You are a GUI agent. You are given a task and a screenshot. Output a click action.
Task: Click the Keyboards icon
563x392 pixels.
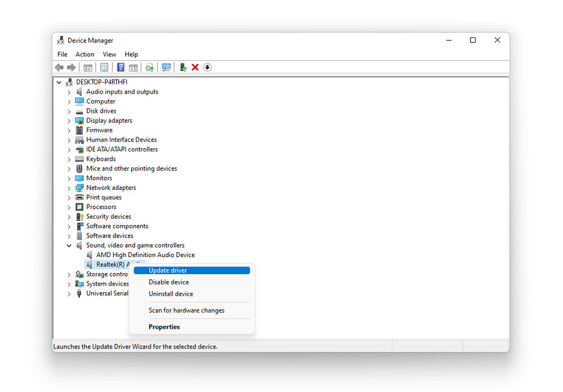79,159
